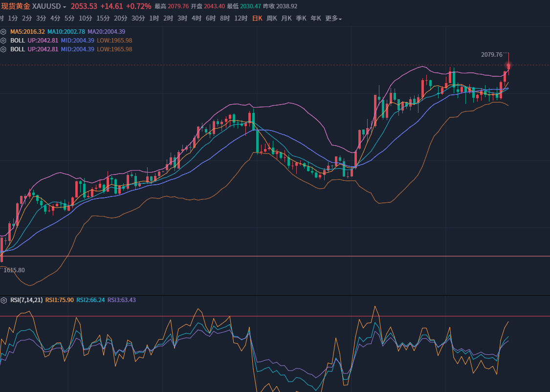Switch to the 周K weekly chart

pos(272,18)
